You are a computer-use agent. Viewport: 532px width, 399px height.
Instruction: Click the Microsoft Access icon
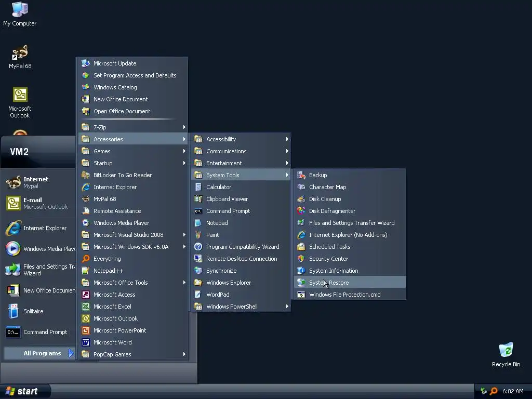(86, 295)
